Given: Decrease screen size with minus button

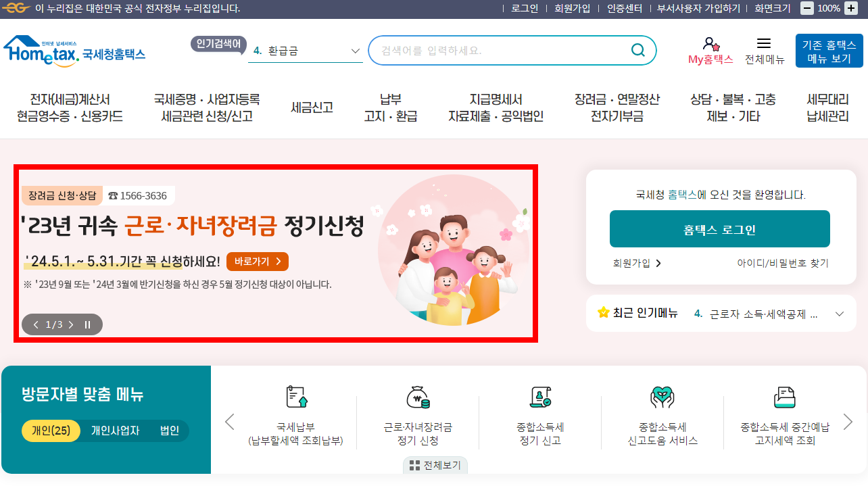Looking at the screenshot, I should click(807, 8).
